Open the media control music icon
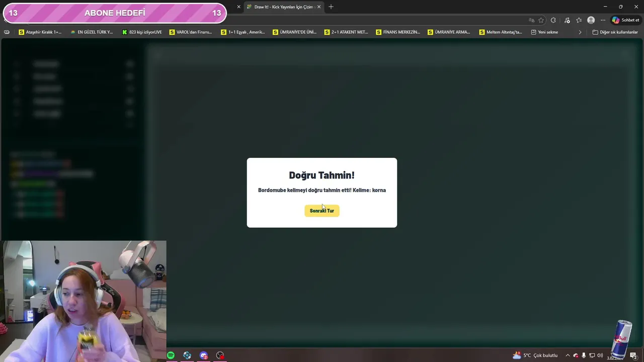The height and width of the screenshot is (362, 644). coord(567,20)
